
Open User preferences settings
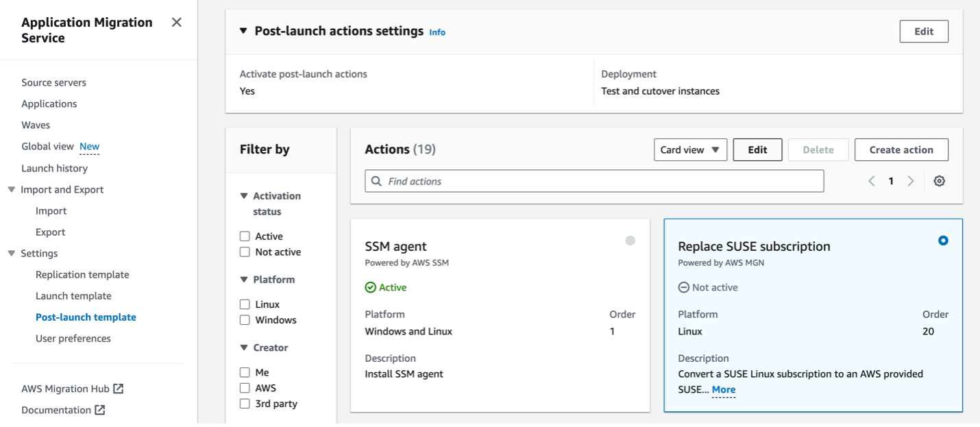pos(73,339)
